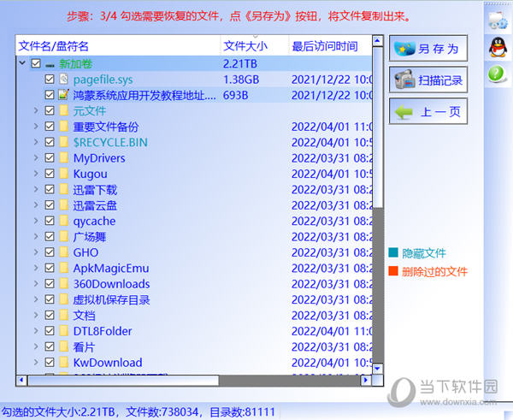The width and height of the screenshot is (513, 420).
Task: Toggle the $RECYCLE.BIN checkbox
Action: click(x=50, y=142)
